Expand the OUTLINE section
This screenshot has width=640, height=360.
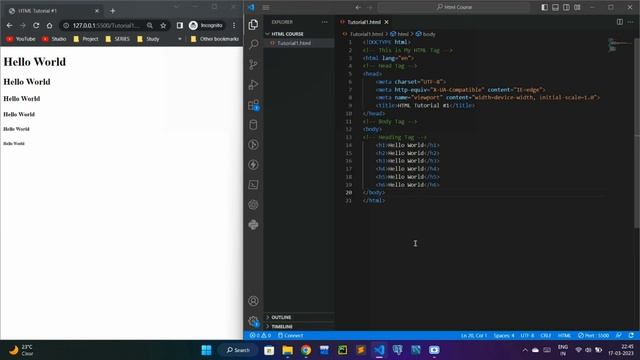pos(299,317)
